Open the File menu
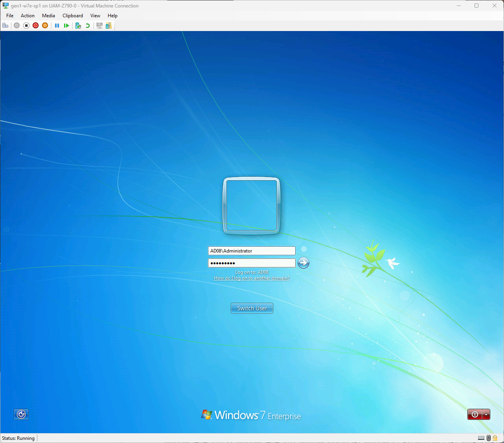The image size is (504, 443). click(10, 16)
